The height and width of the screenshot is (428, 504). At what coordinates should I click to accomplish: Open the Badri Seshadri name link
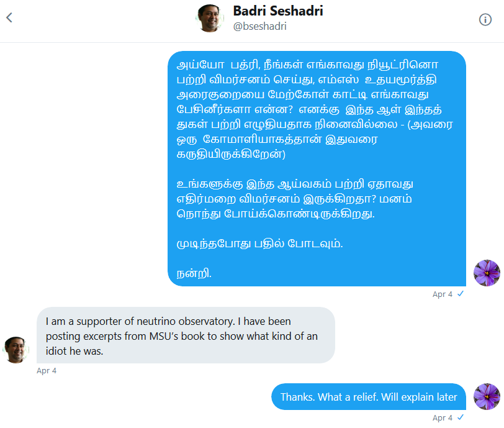277,11
